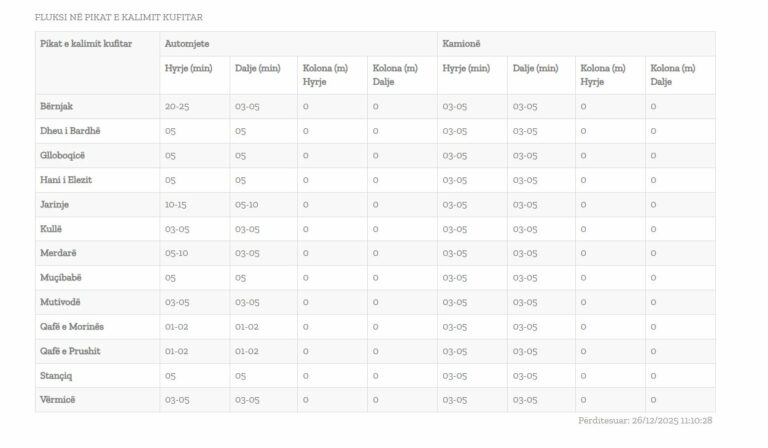Select the Pikat e kalimit kufitar header
Screen dimensions: 768x448
pyautogui.click(x=86, y=44)
